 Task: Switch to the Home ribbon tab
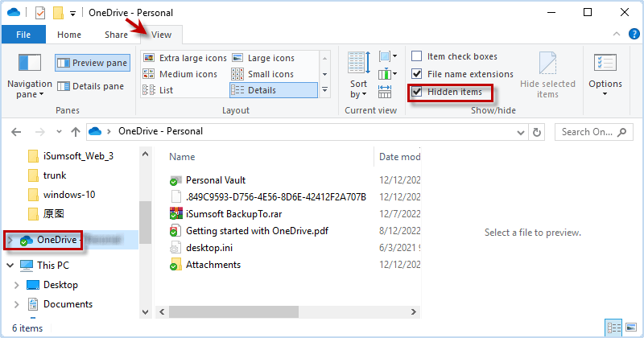[69, 35]
